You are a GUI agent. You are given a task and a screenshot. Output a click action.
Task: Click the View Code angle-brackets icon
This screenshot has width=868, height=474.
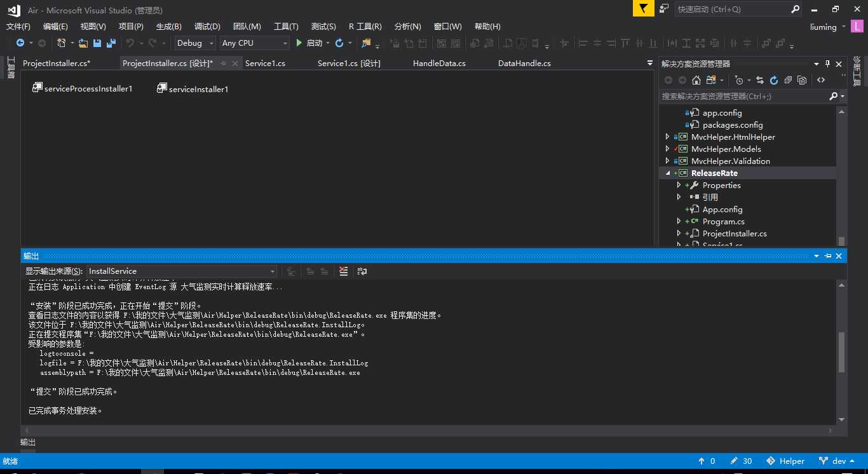coord(821,80)
